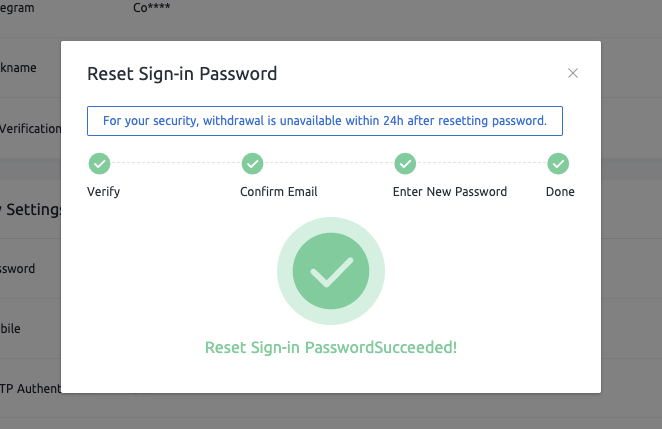Screen dimensions: 662x429
Task: Click the large green success checkmark
Action: point(331,269)
